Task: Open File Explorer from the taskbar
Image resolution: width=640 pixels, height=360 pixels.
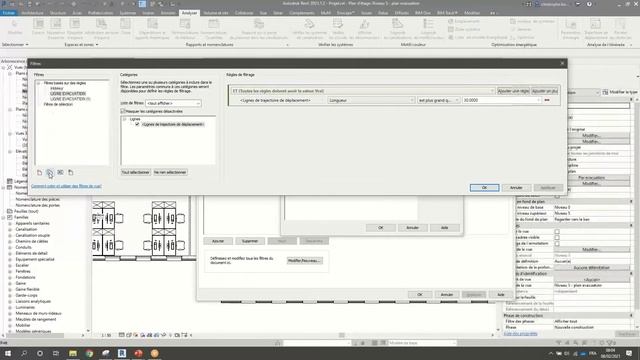Action: [73, 353]
